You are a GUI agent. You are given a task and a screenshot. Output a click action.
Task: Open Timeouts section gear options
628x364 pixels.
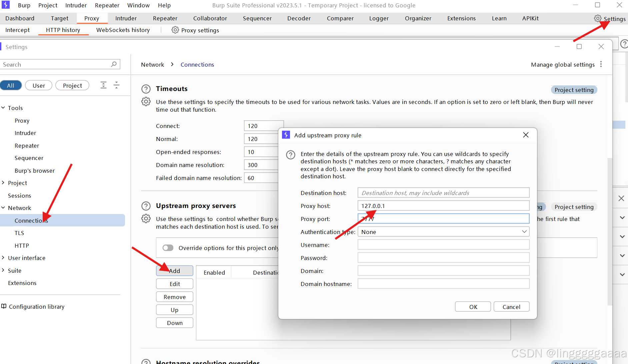[x=146, y=102]
